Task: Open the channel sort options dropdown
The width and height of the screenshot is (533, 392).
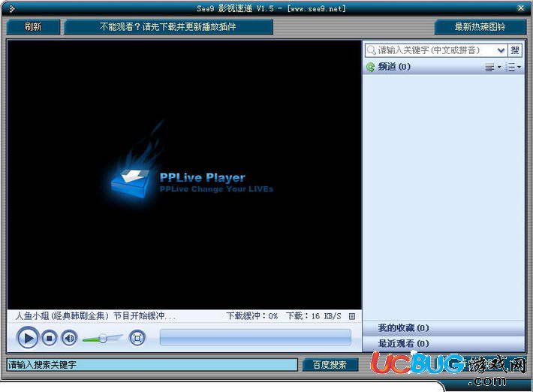Action: (x=513, y=67)
